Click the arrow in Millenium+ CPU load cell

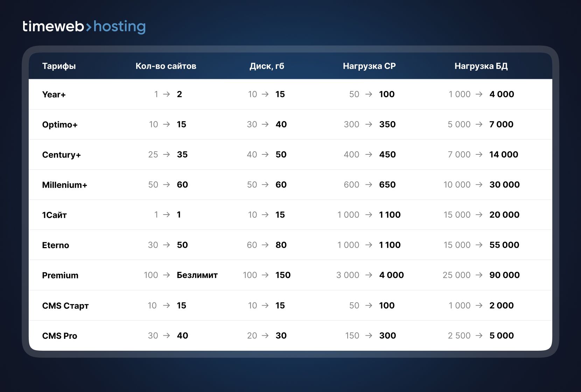[369, 184]
